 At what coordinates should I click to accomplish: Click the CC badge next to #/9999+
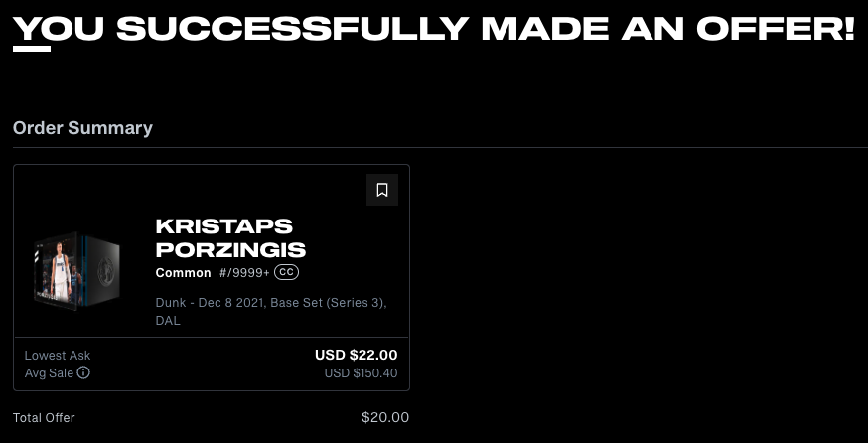click(287, 272)
